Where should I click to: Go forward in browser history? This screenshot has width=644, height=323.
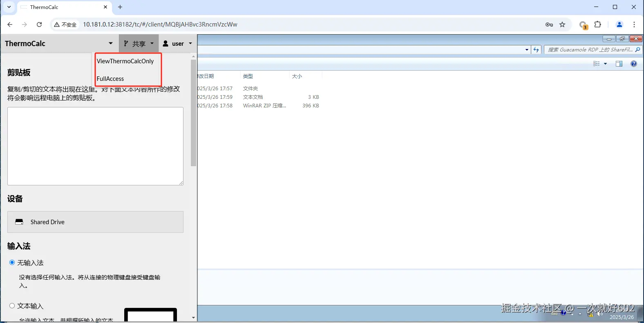pyautogui.click(x=25, y=25)
